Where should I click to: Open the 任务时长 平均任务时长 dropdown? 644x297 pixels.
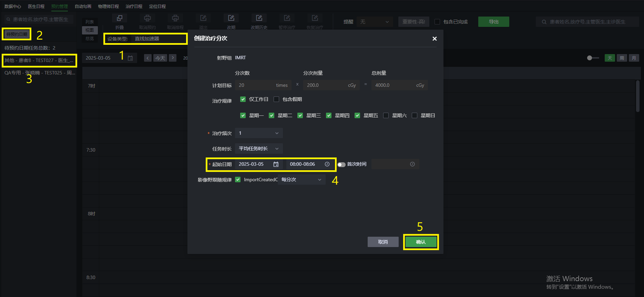[259, 148]
